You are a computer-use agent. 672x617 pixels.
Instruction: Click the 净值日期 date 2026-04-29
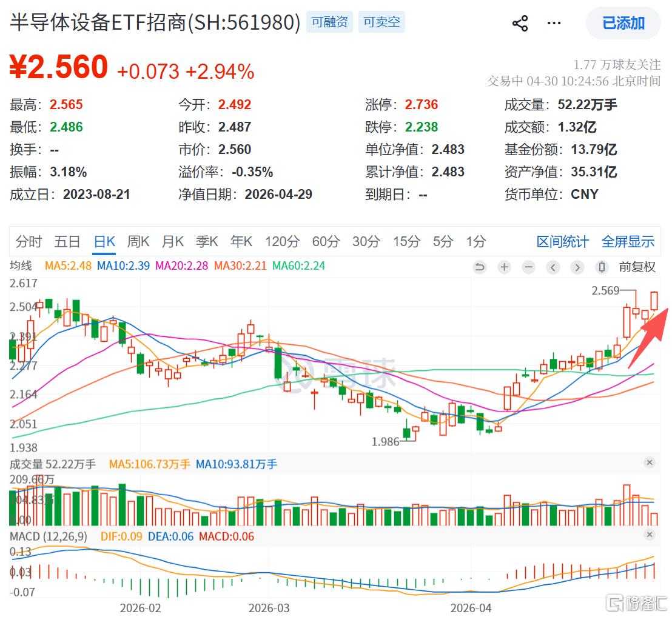click(278, 195)
